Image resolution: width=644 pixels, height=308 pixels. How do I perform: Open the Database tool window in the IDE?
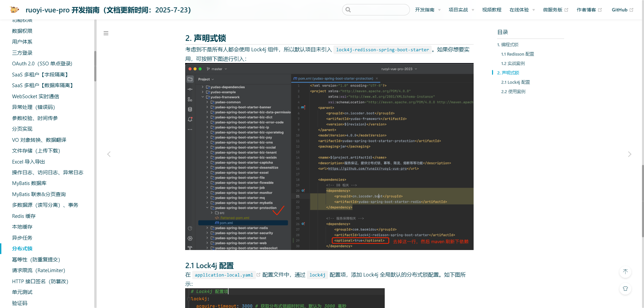click(190, 109)
